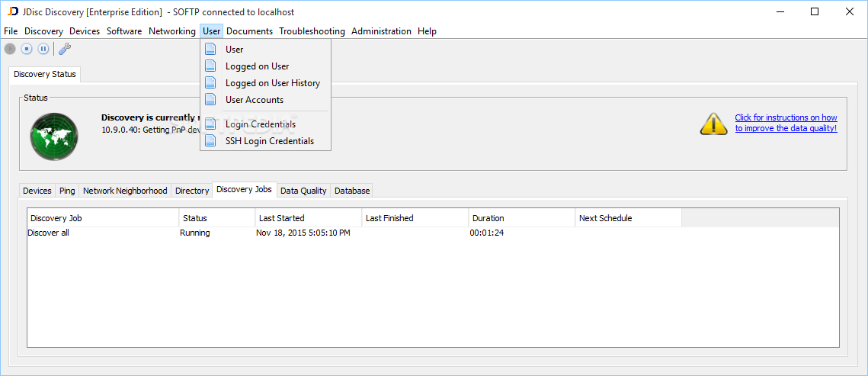The height and width of the screenshot is (376, 868).
Task: Select SSH Login Credentials menu entry
Action: (x=266, y=140)
